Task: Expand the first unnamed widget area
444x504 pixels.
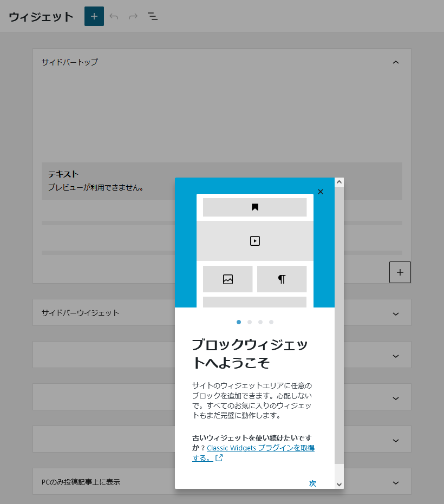Action: (396, 355)
